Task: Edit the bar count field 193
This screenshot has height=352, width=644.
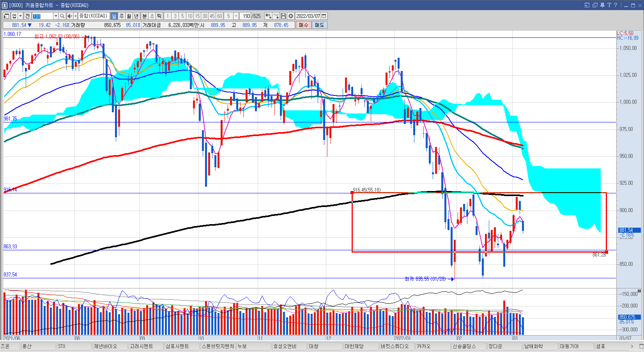Action: (246, 16)
